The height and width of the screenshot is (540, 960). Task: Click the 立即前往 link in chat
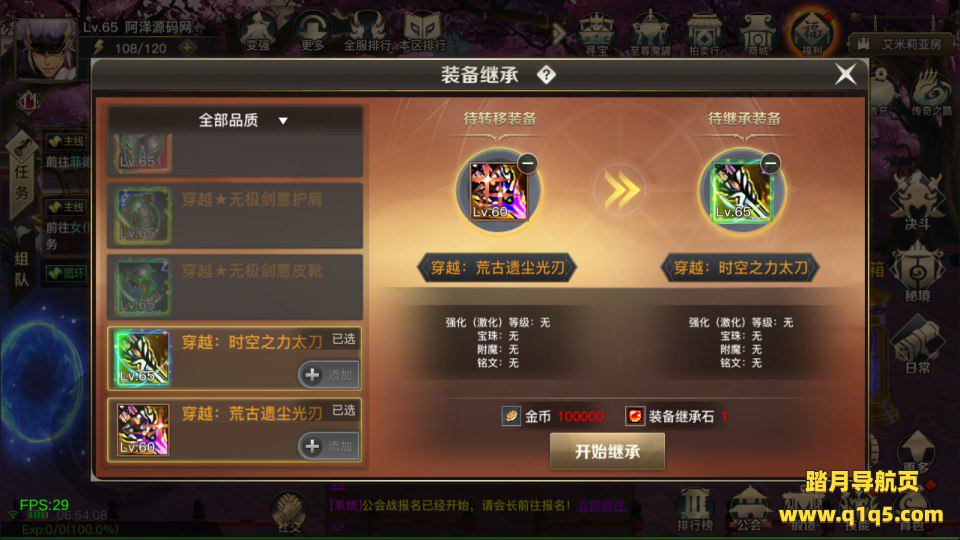pyautogui.click(x=601, y=506)
